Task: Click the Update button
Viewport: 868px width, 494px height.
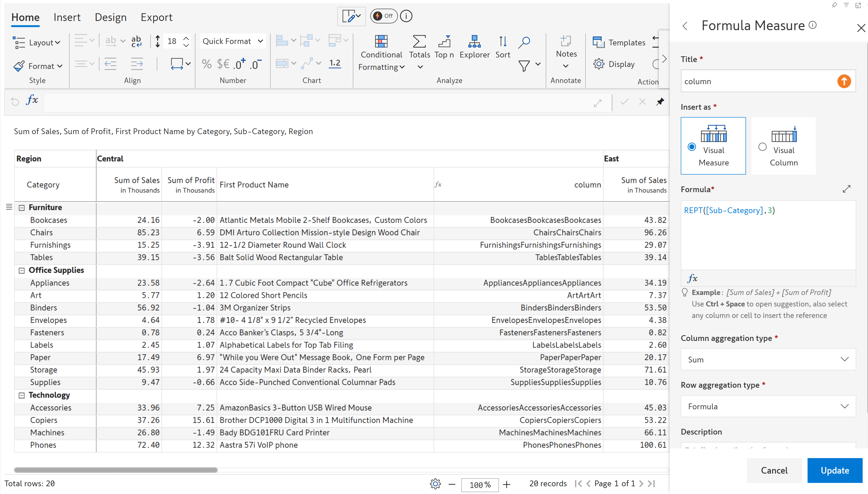Action: click(834, 470)
